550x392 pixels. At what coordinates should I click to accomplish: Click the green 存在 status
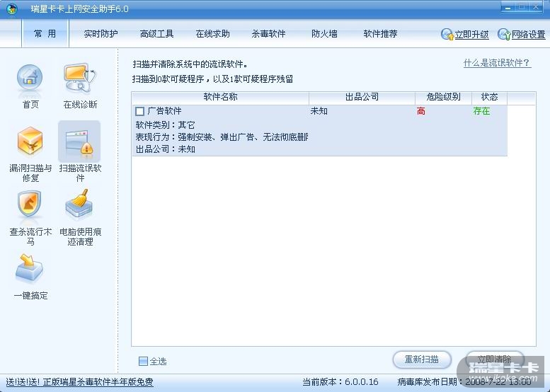(x=481, y=112)
